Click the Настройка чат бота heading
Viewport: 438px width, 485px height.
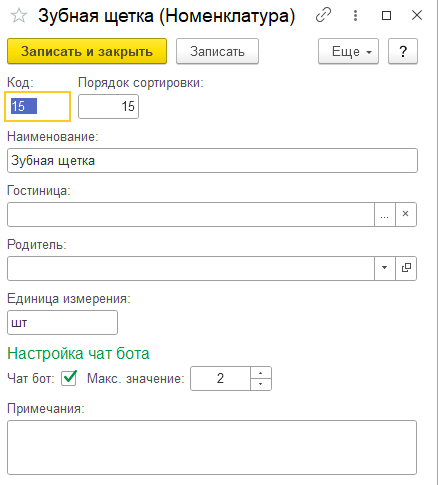78,353
